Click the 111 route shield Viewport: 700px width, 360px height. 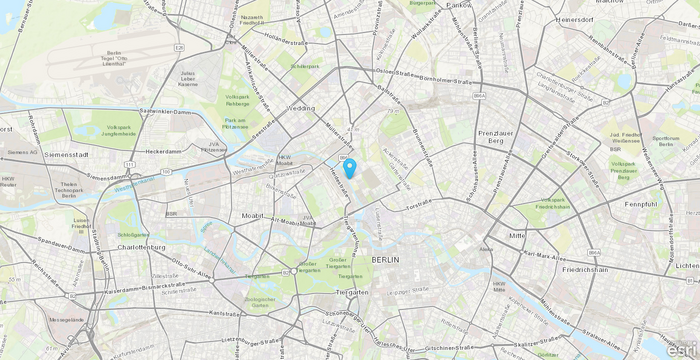[x=130, y=164]
